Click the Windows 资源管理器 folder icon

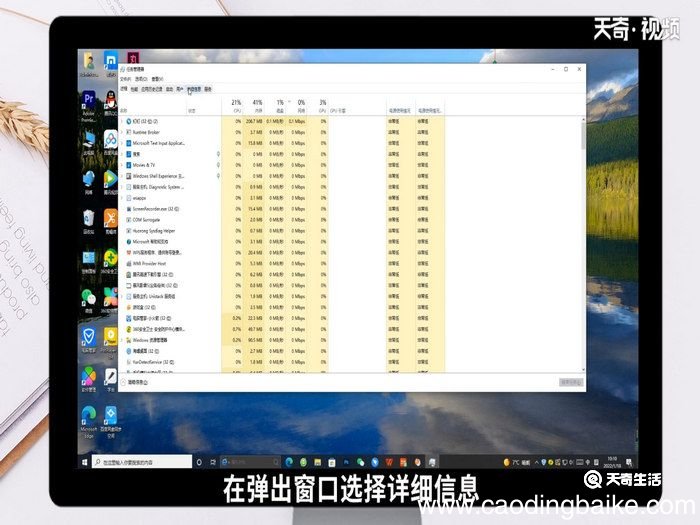[129, 340]
